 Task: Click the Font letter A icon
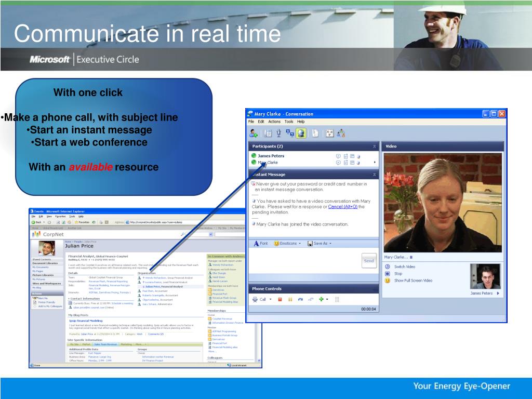coord(256,243)
